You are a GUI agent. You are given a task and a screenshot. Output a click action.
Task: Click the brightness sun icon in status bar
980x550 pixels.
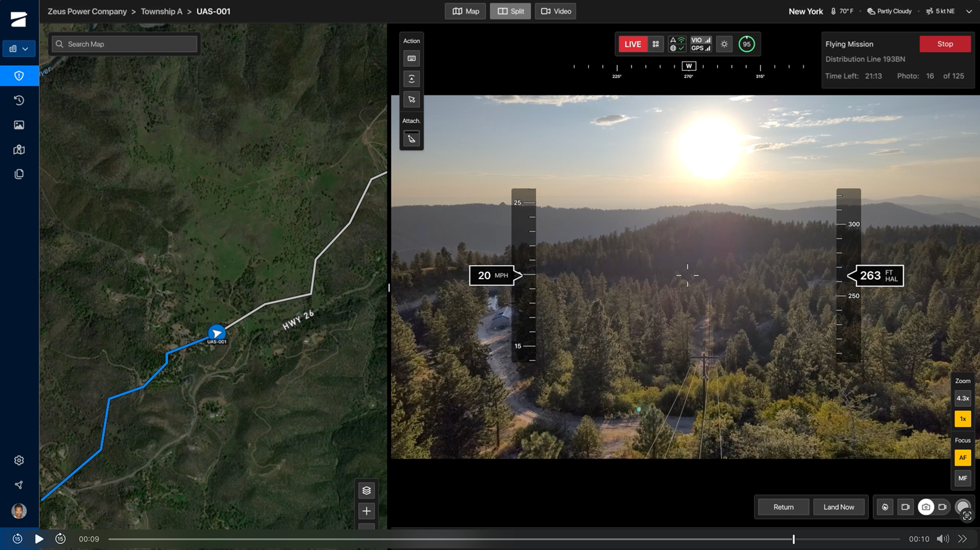coord(724,44)
